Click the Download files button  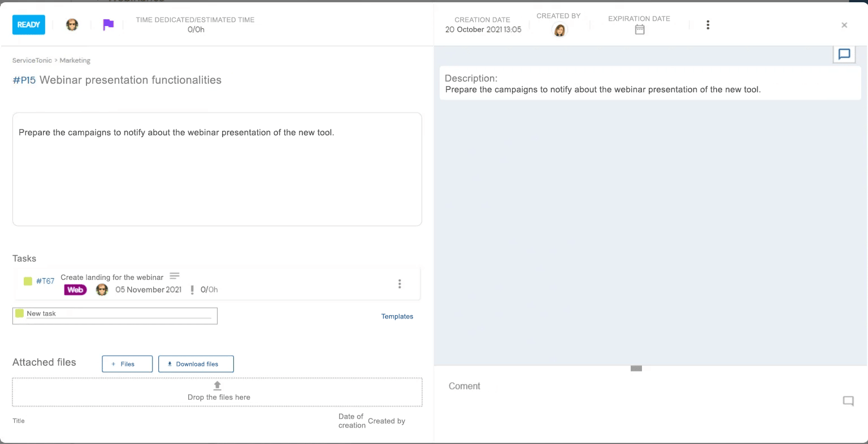click(196, 364)
